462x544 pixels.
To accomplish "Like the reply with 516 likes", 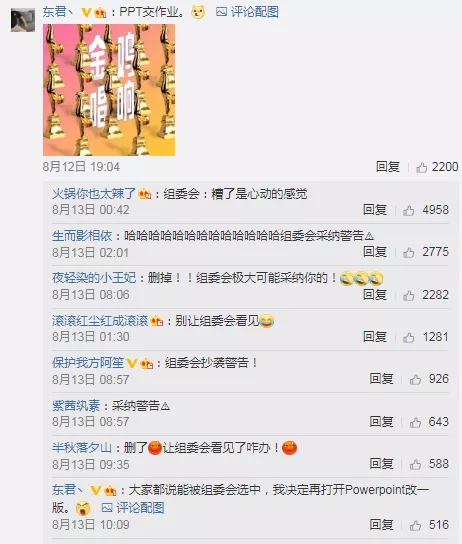I will [415, 526].
